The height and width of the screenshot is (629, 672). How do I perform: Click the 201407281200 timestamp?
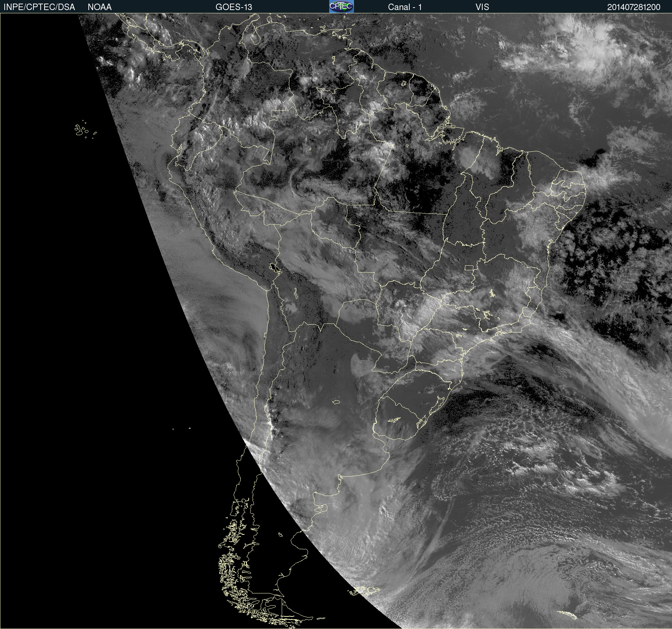tap(634, 7)
